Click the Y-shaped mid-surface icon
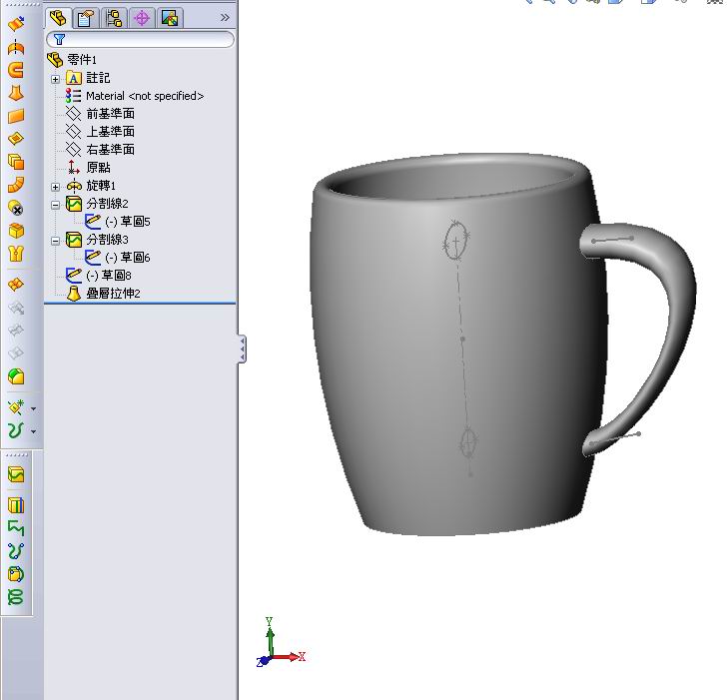The height and width of the screenshot is (700, 728). 16,254
